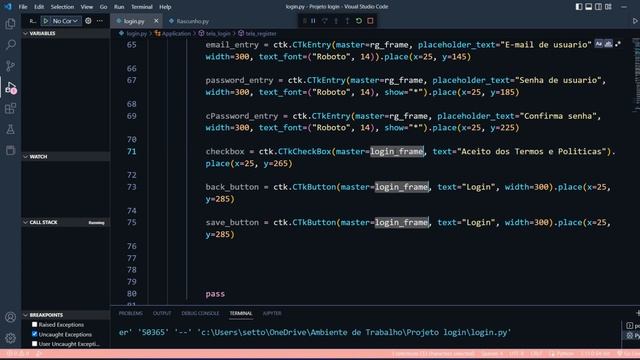Collapse the CALL STACK section
Image resolution: width=640 pixels, height=360 pixels.
point(66,222)
